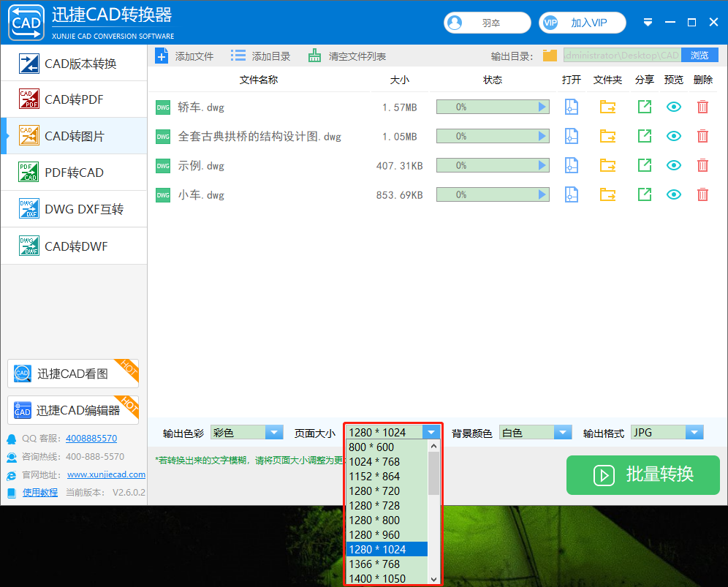Switch to CAD转PDF mode

click(75, 99)
